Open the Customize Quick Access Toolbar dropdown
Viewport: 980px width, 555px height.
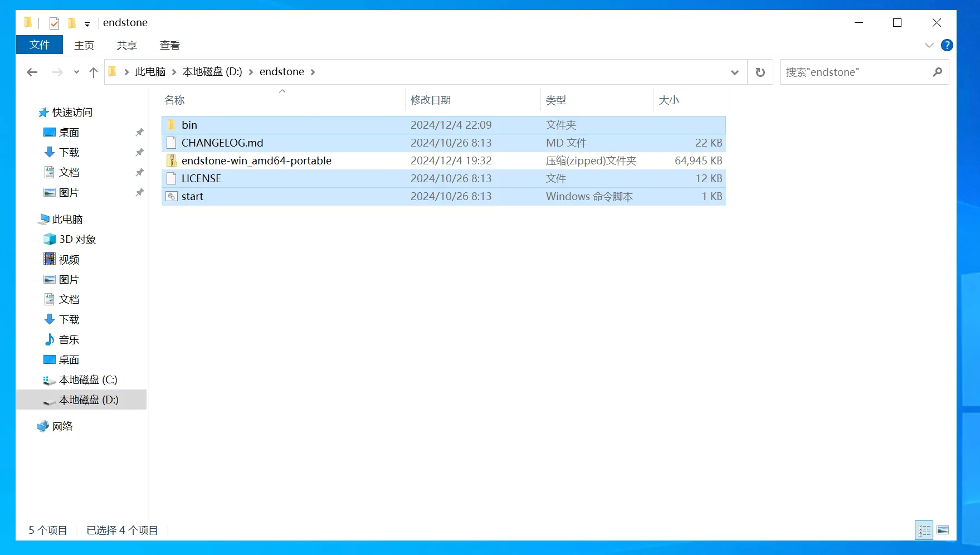87,24
